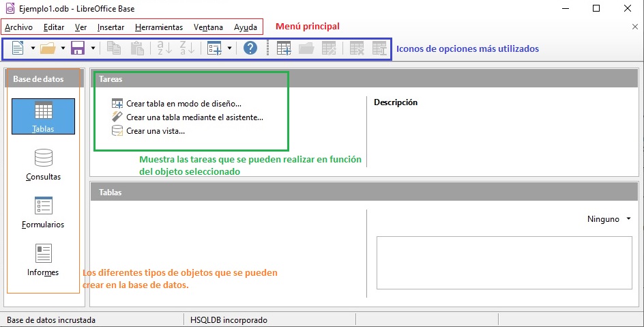
Task: Click the Base de datos incrustada status text
Action: coord(51,320)
